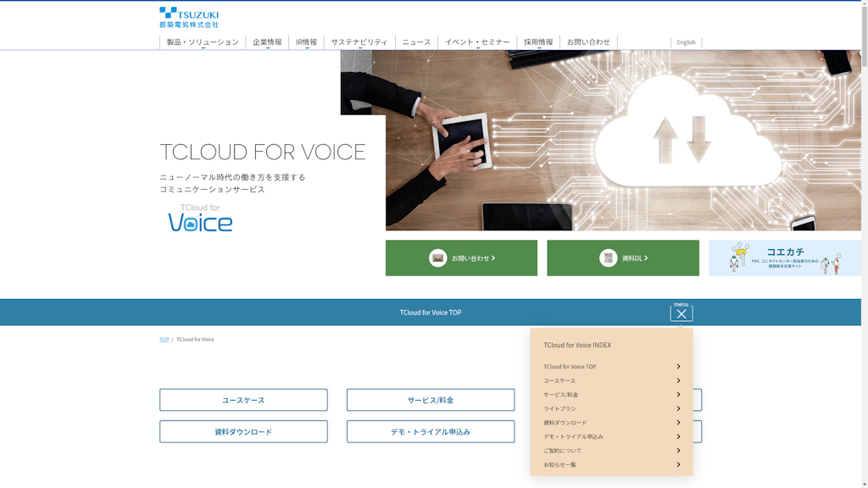Open the デモ・トライアル申込み button

pos(430,432)
